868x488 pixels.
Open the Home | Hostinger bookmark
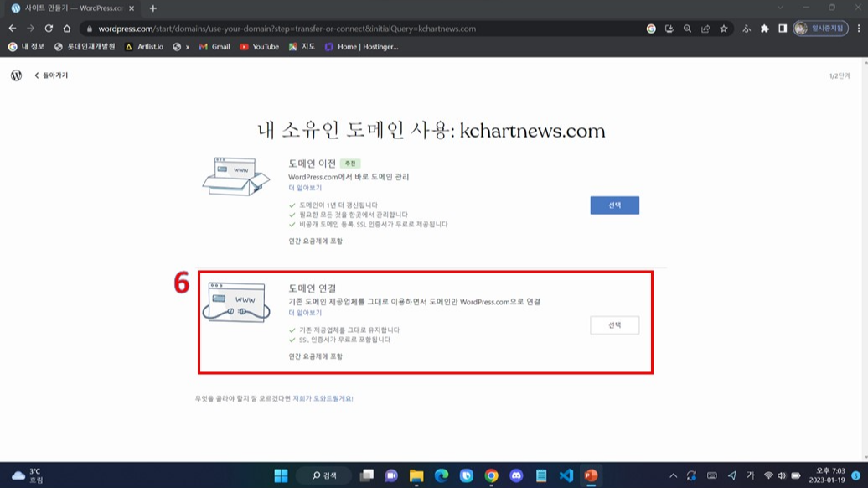361,47
